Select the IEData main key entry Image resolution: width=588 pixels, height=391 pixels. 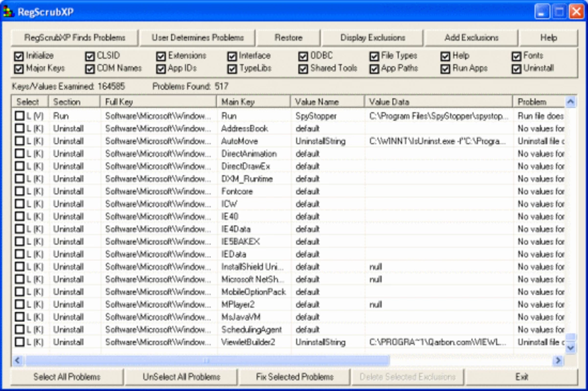coord(233,254)
